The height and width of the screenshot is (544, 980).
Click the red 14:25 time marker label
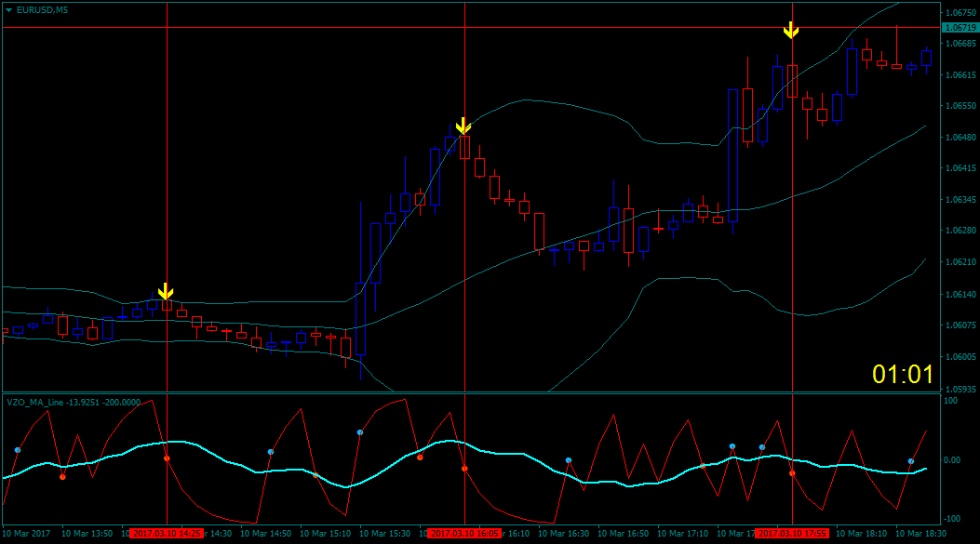coord(167,534)
